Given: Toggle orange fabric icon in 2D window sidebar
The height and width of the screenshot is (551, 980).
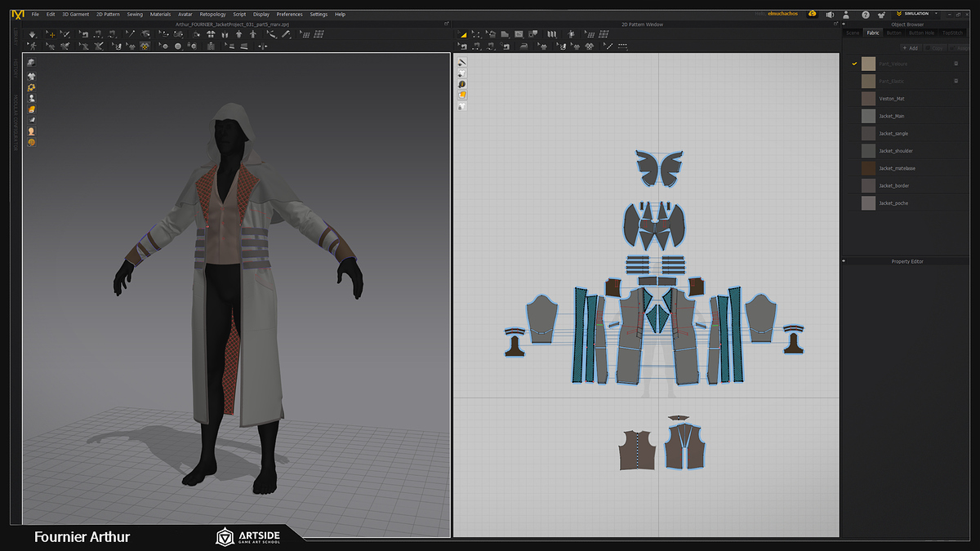Looking at the screenshot, I should pyautogui.click(x=462, y=95).
